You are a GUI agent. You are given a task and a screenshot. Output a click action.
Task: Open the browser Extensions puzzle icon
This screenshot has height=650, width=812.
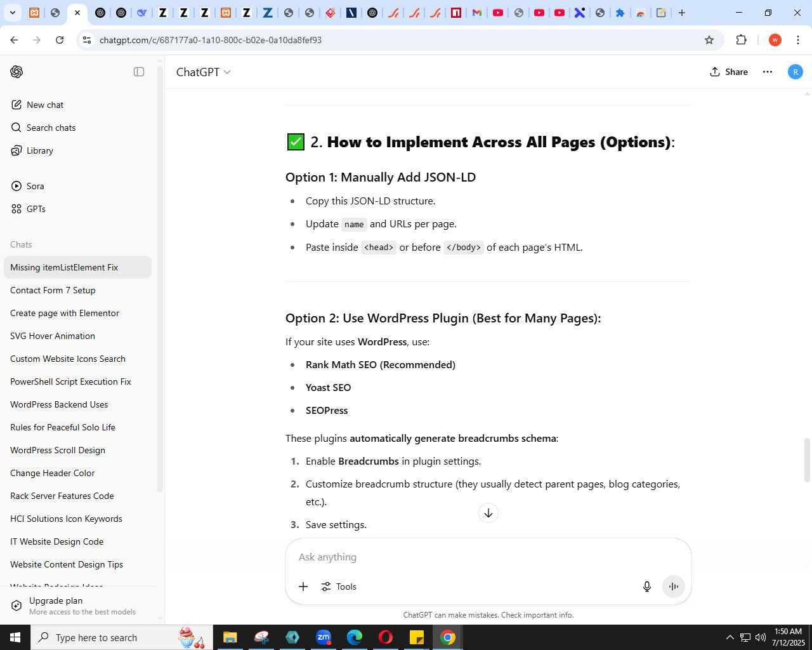point(741,40)
